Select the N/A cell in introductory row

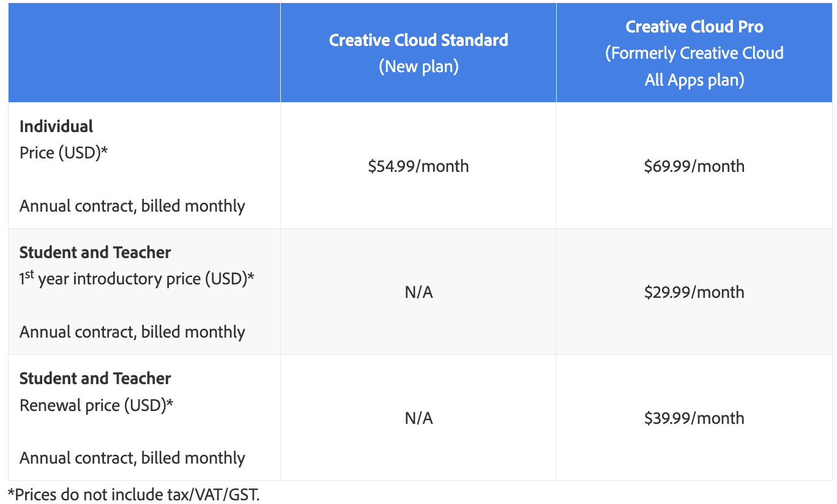pos(418,292)
